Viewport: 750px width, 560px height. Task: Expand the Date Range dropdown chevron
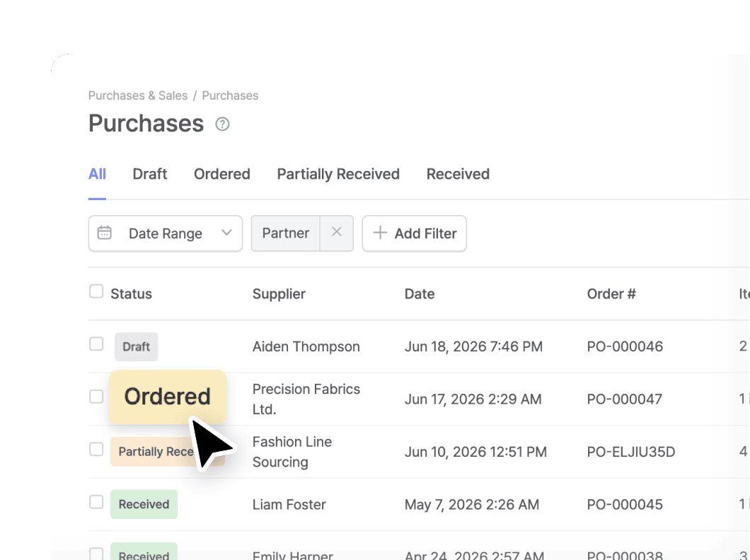(226, 233)
